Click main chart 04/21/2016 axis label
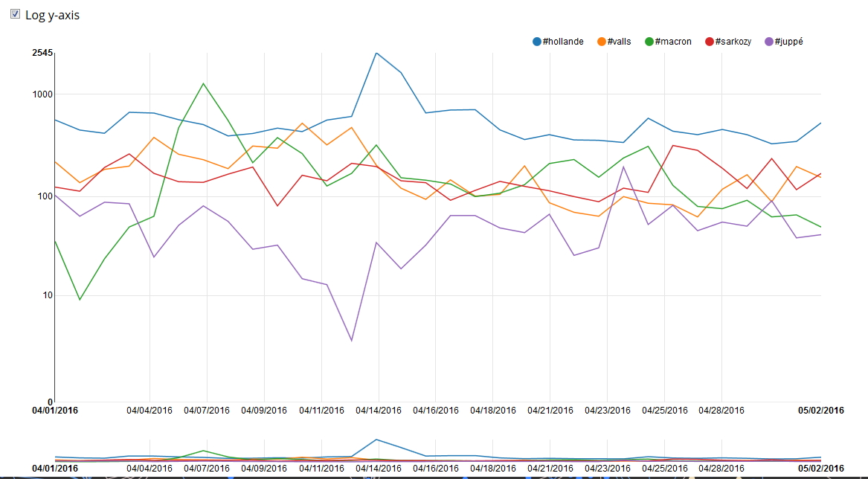Image resolution: width=868 pixels, height=479 pixels. coord(550,411)
